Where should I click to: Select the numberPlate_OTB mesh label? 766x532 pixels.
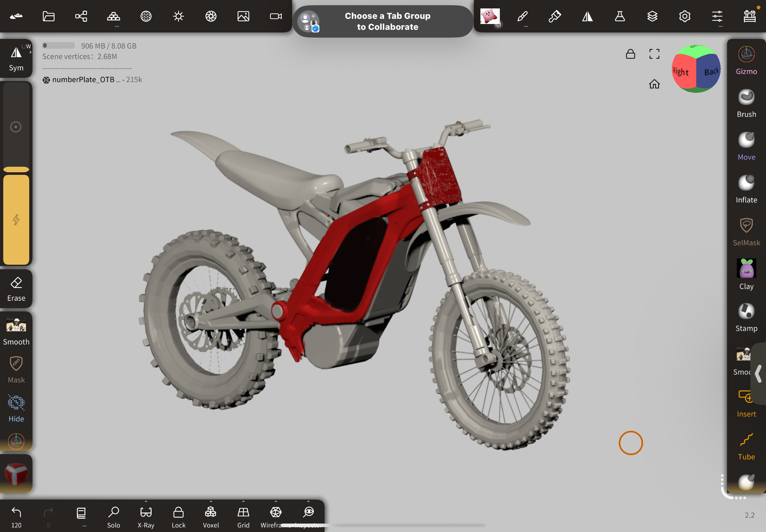86,80
